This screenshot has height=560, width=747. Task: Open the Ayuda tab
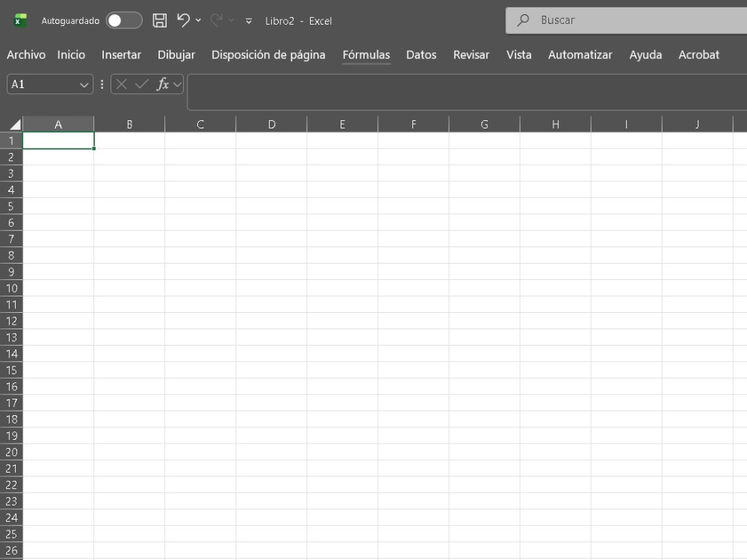click(645, 55)
